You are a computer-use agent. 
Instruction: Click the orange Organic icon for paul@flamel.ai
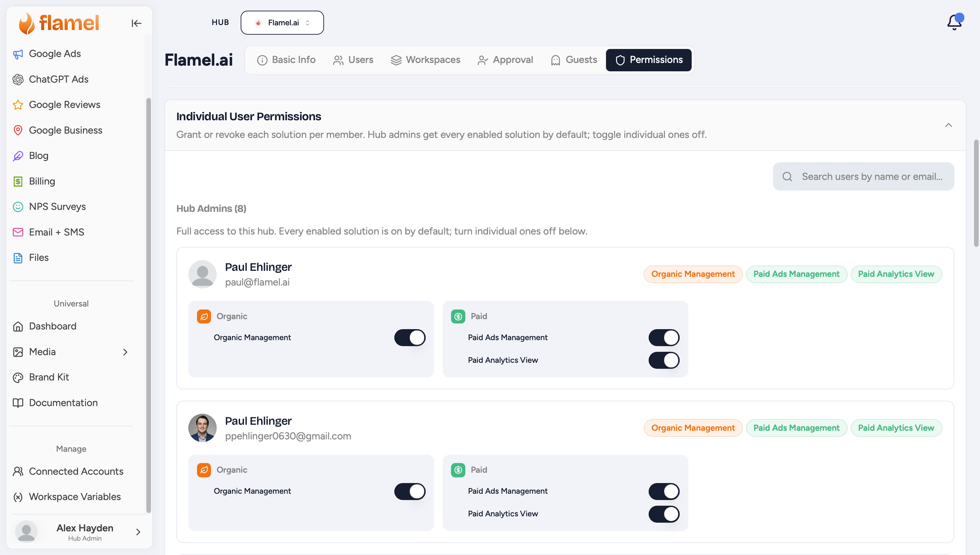[204, 316]
